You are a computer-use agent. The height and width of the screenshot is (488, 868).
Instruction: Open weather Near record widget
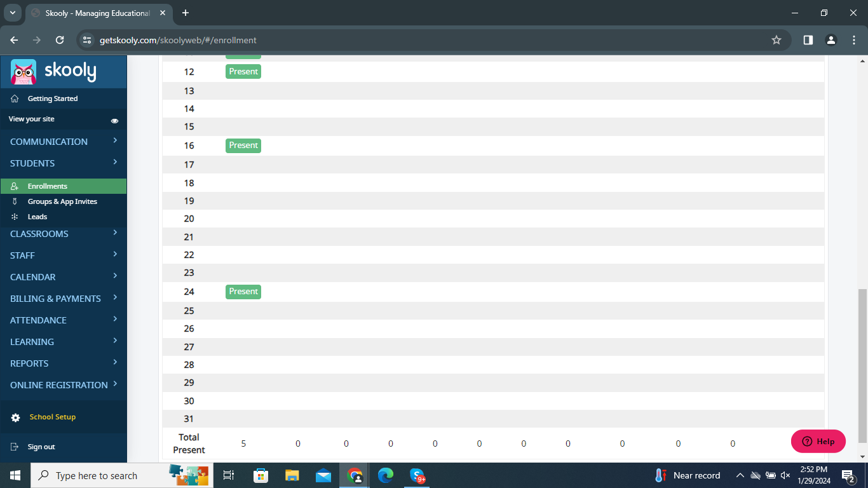tap(688, 475)
